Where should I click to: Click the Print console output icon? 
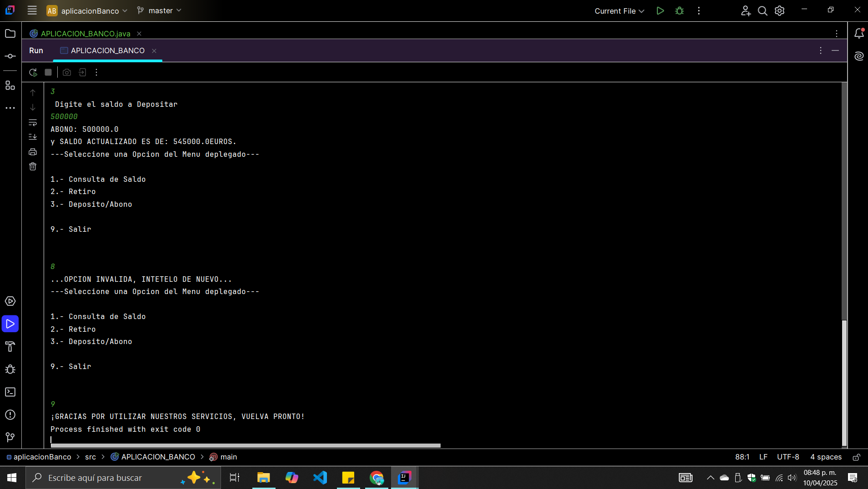33,152
